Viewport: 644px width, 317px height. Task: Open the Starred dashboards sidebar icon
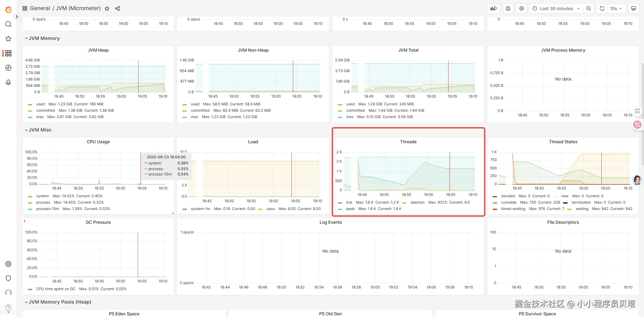(8, 39)
